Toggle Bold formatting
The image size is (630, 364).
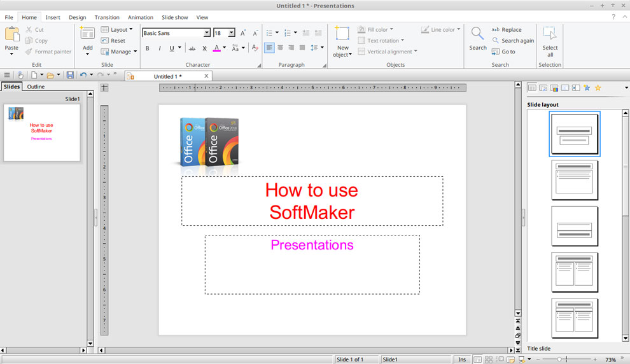click(148, 48)
